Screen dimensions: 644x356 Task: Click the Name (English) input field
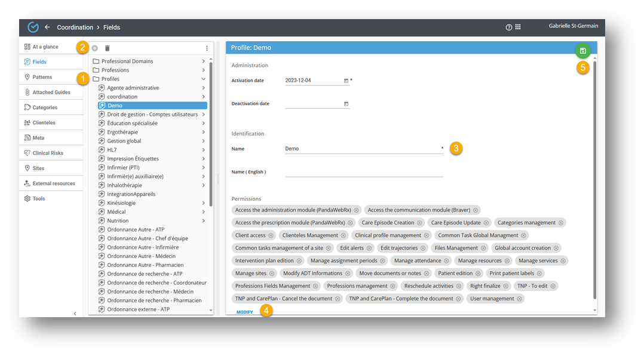click(x=364, y=172)
